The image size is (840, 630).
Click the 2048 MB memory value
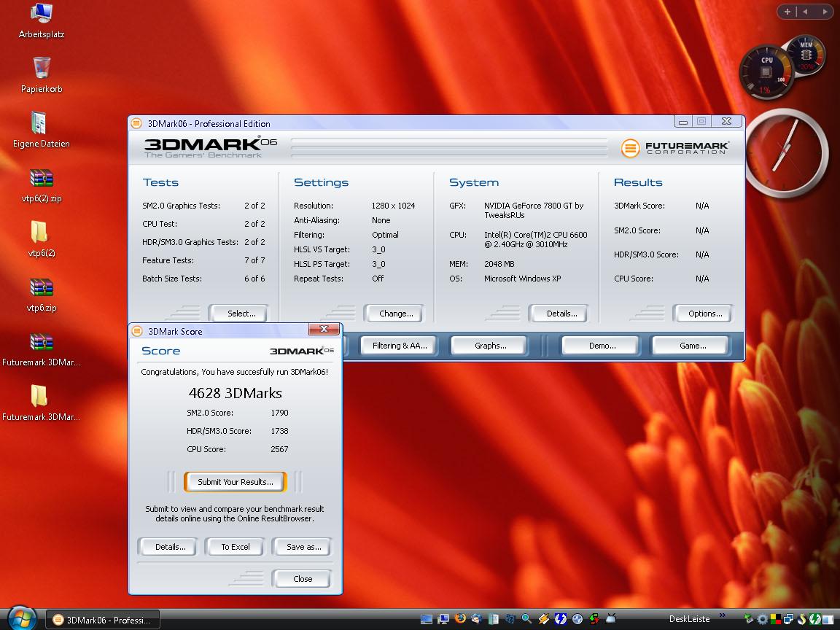coord(499,264)
